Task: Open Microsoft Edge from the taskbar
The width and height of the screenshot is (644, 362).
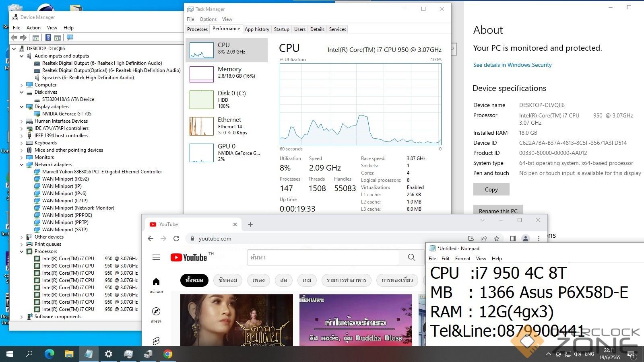Action: [x=50, y=354]
